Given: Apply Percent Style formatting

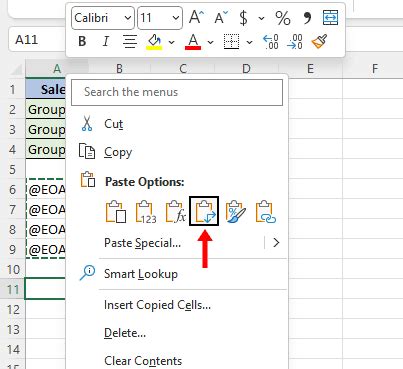Looking at the screenshot, I should pyautogui.click(x=283, y=18).
